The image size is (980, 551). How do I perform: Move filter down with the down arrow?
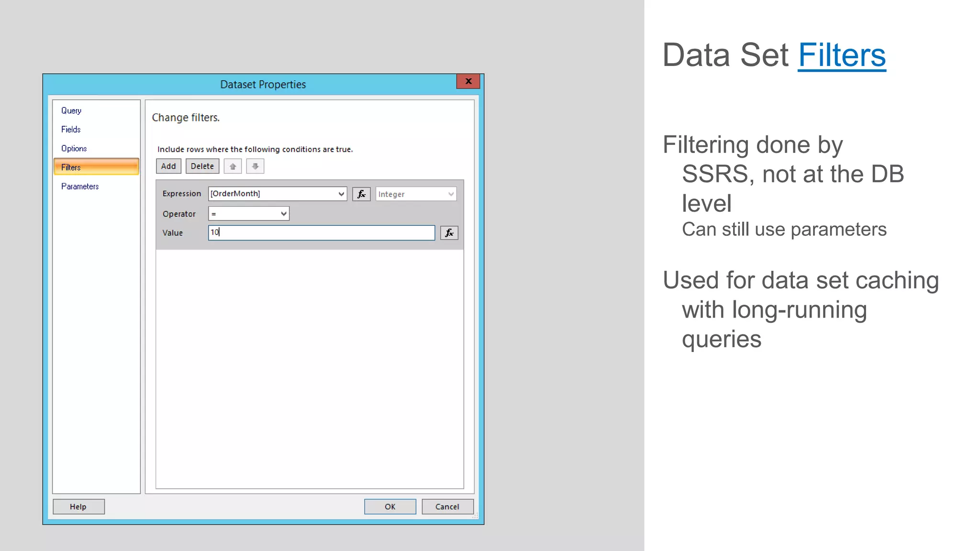click(x=255, y=166)
